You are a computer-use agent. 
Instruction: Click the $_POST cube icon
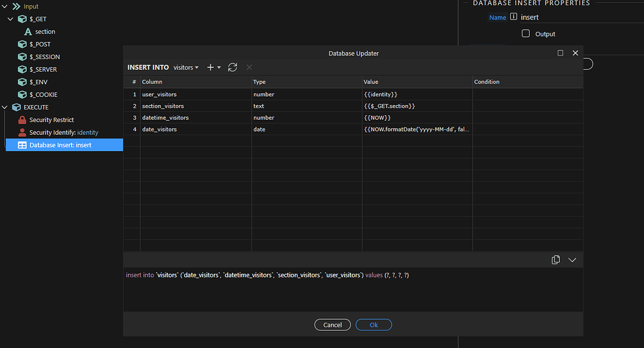tap(22, 44)
